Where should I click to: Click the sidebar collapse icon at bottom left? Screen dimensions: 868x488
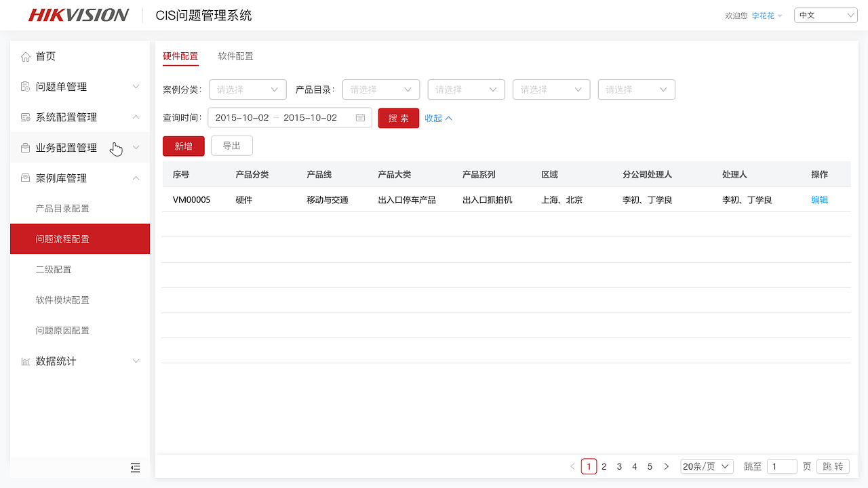click(x=135, y=468)
